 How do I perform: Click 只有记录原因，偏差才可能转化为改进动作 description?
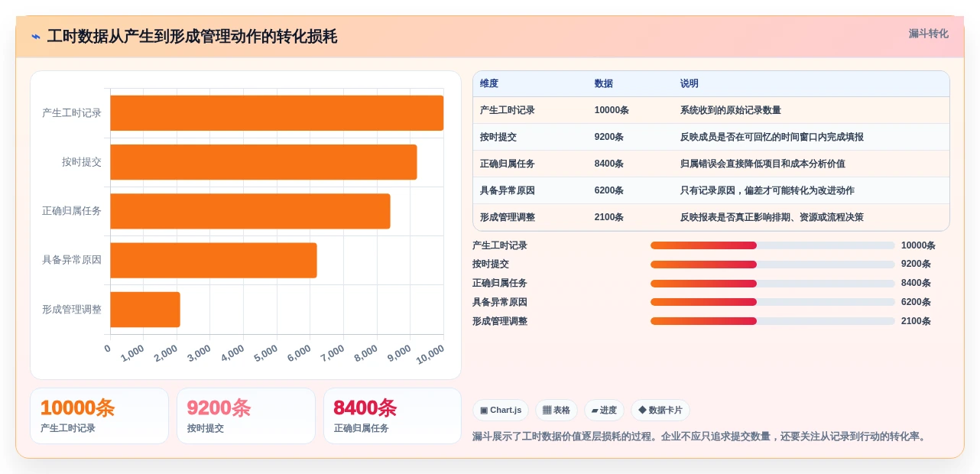click(x=767, y=190)
